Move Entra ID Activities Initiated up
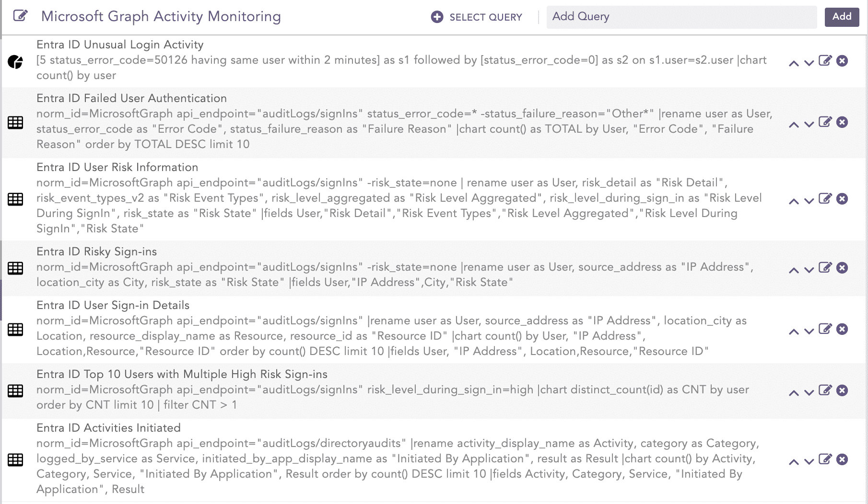868x504 pixels. [794, 461]
